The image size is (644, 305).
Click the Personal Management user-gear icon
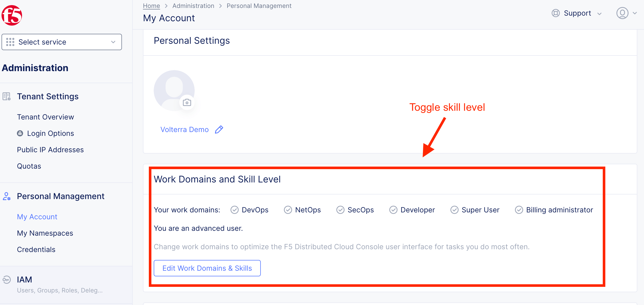7,196
